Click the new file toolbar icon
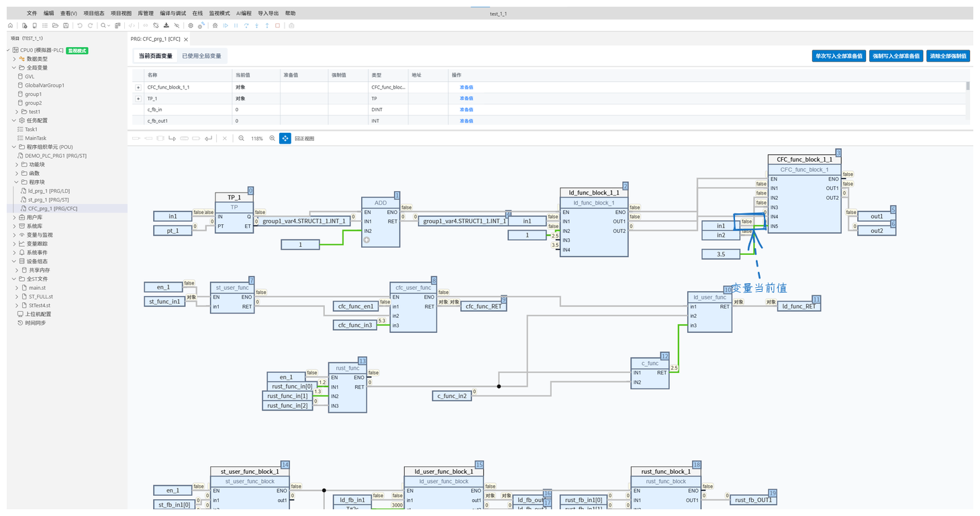The height and width of the screenshot is (516, 980). pyautogui.click(x=24, y=25)
